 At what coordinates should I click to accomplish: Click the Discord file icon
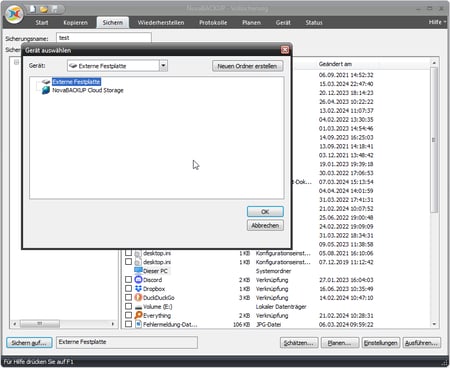(x=138, y=280)
